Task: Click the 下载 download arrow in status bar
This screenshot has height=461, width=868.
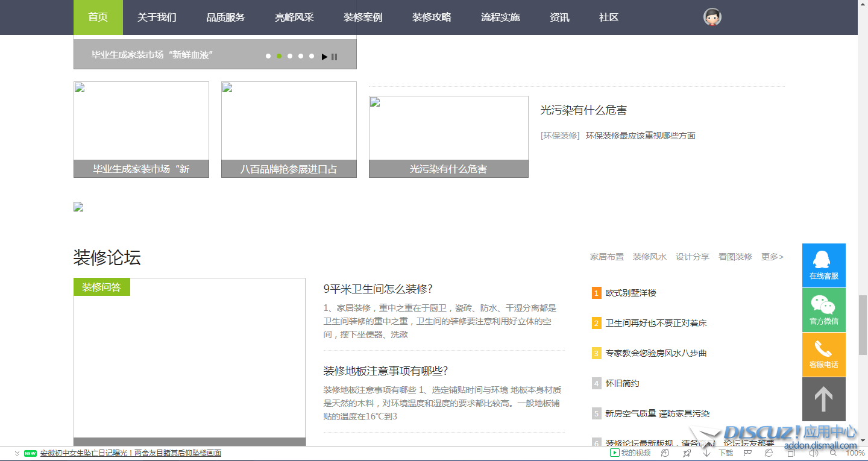Action: click(x=707, y=453)
